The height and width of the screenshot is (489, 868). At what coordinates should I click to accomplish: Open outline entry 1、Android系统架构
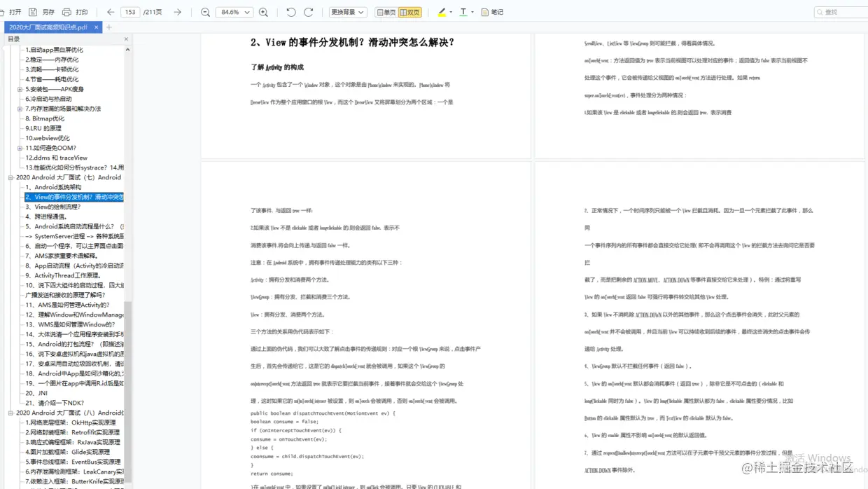pos(53,187)
